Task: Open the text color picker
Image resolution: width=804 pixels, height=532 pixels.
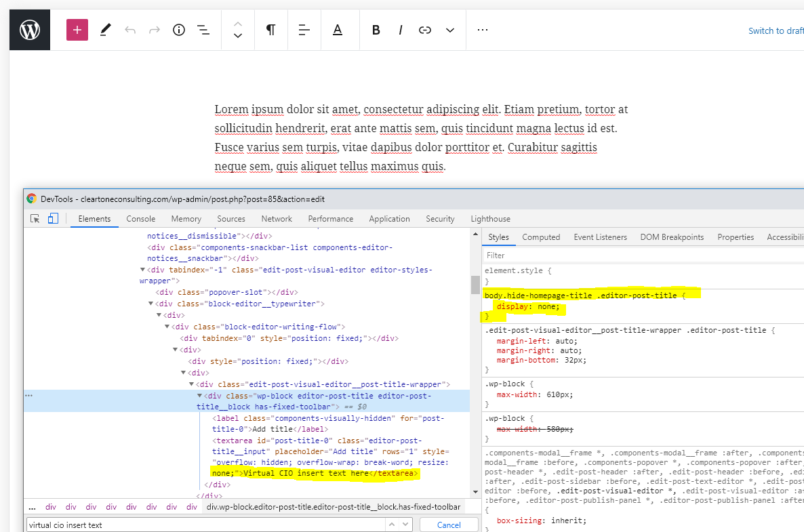Action: click(337, 30)
